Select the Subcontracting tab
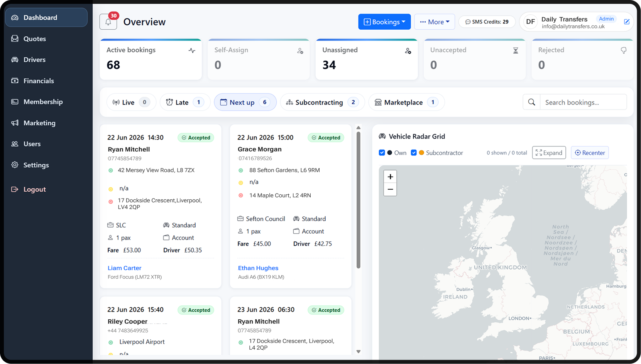 [x=322, y=102]
